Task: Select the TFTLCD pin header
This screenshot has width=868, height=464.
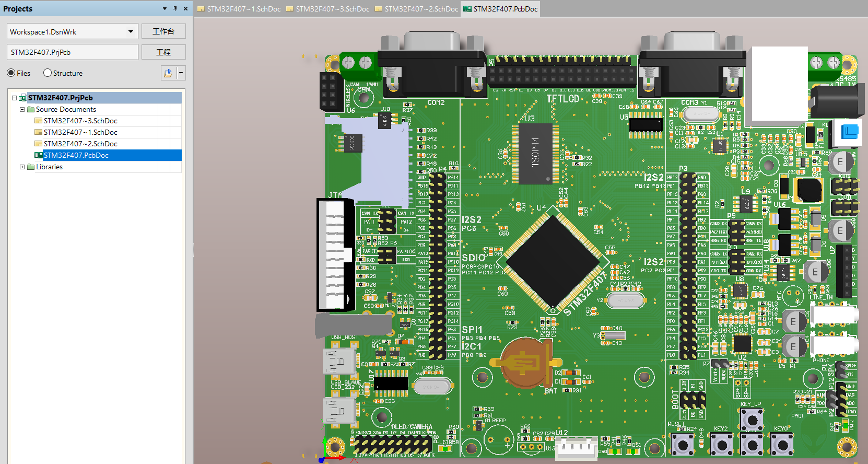Action: click(x=562, y=71)
